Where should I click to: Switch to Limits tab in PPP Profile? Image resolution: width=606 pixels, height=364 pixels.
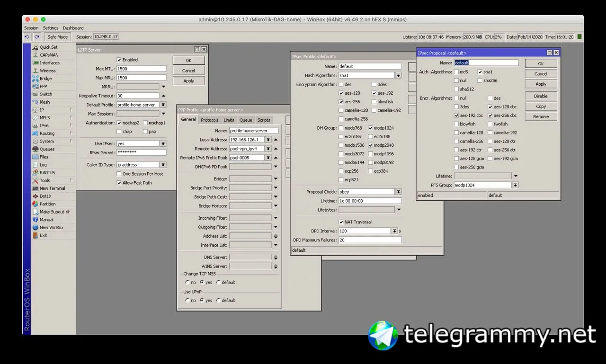[229, 120]
